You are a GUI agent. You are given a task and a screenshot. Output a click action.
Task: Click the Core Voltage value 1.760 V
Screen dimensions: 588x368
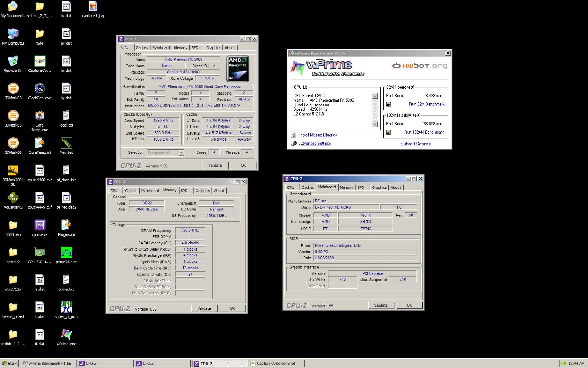pyautogui.click(x=207, y=78)
